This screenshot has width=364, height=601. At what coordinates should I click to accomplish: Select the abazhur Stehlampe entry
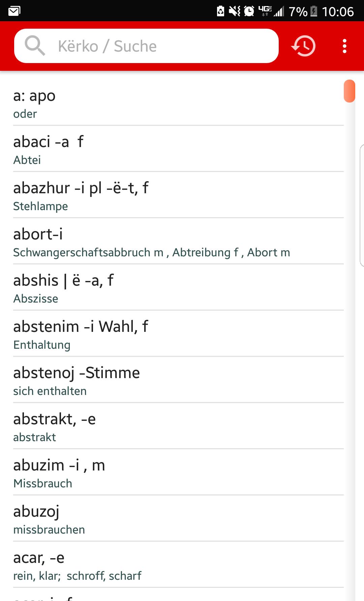178,195
